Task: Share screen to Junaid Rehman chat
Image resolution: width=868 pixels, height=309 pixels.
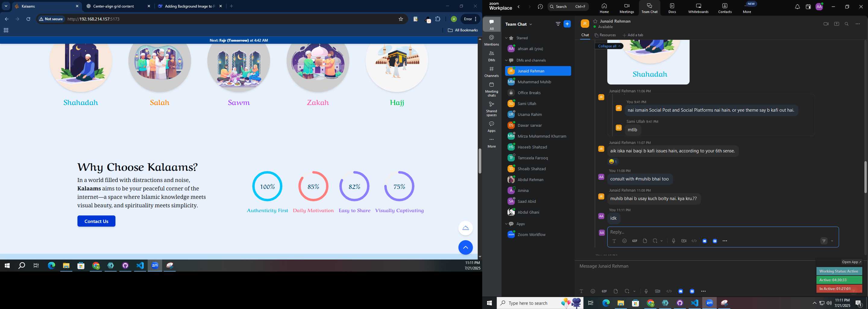Action: click(836, 24)
